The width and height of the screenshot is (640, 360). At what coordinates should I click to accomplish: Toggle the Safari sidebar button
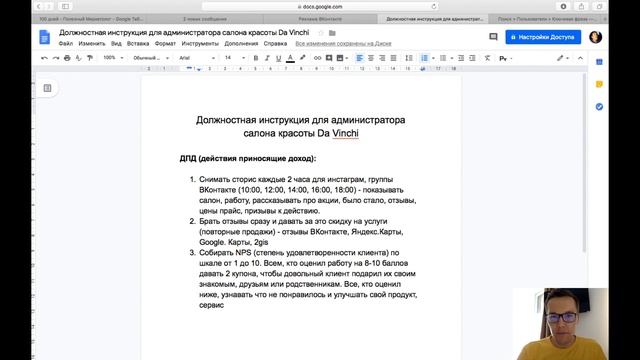pos(65,7)
